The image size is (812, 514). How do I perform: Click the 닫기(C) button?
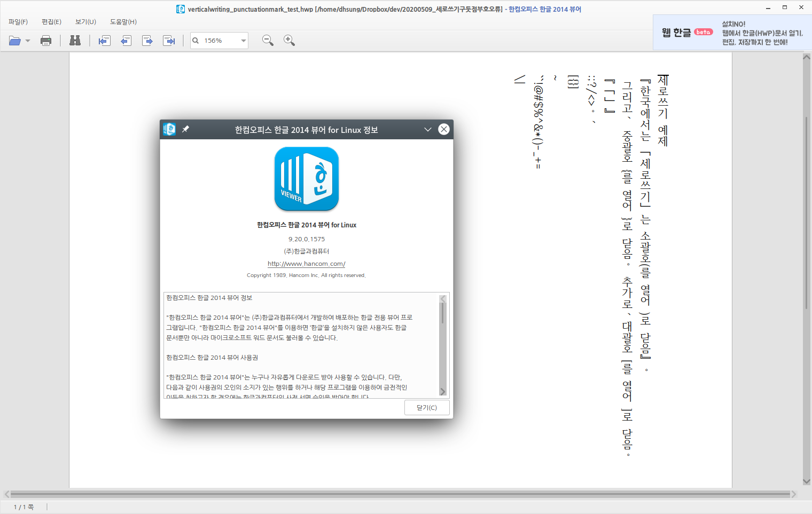427,407
